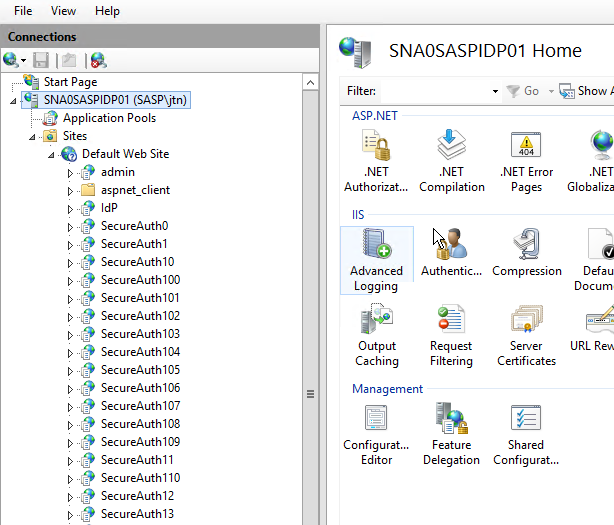Select the Sites folder node
614x525 pixels.
tap(75, 136)
